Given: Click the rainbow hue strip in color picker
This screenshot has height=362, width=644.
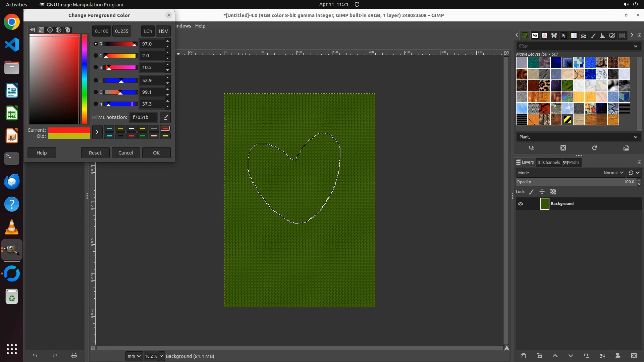Looking at the screenshot, I should tap(84, 79).
